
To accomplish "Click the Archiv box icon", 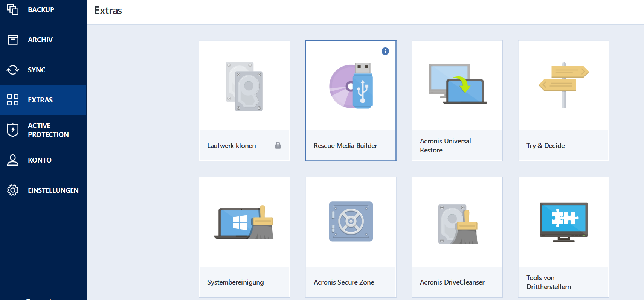I will (x=13, y=40).
